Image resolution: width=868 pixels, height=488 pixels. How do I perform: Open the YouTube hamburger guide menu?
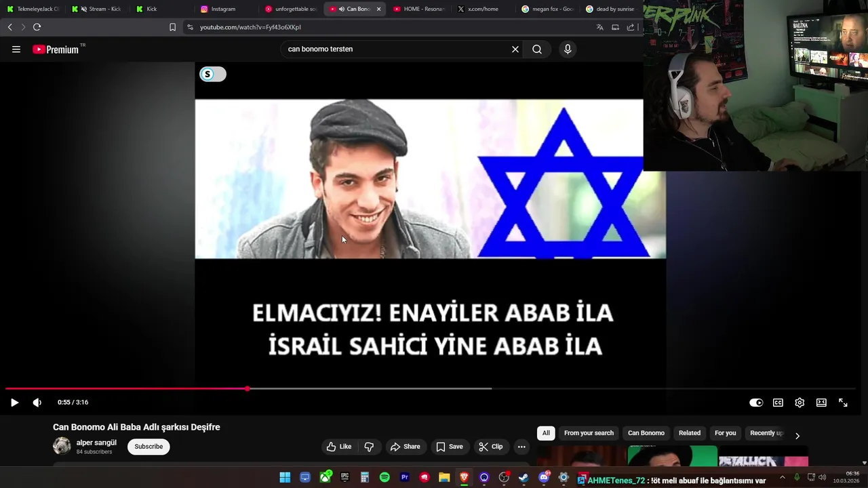click(16, 49)
